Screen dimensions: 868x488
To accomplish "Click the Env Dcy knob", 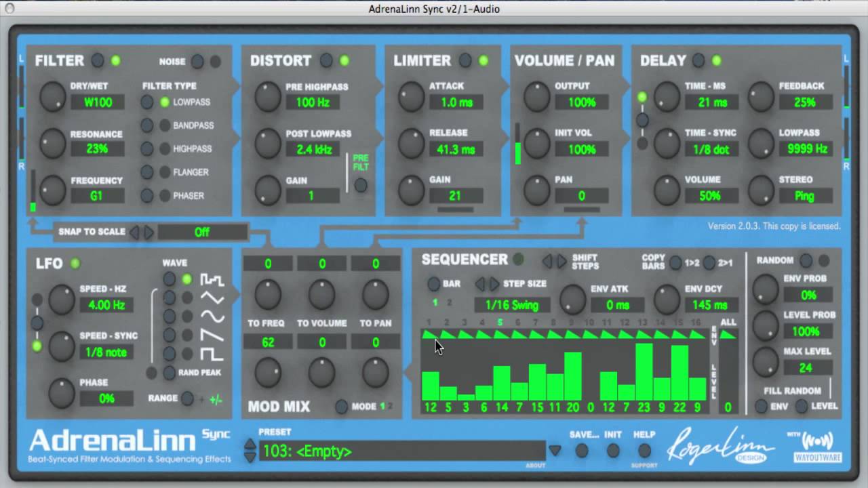I will click(667, 299).
